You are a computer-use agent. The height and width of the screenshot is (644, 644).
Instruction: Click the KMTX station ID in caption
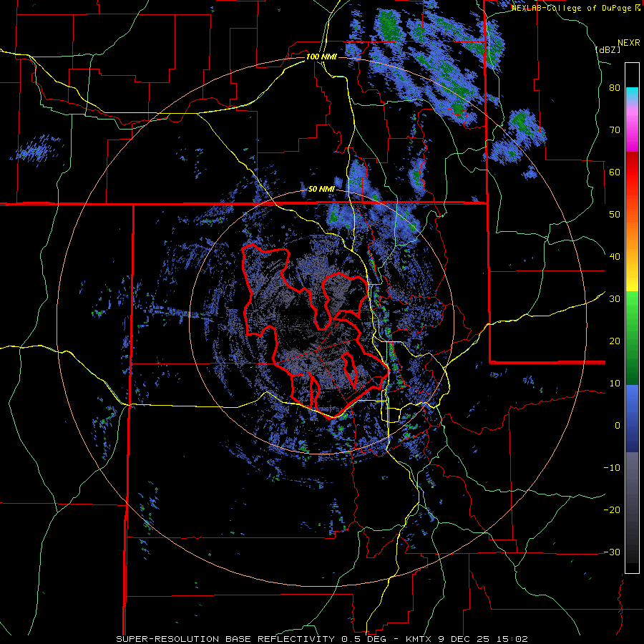[420, 639]
